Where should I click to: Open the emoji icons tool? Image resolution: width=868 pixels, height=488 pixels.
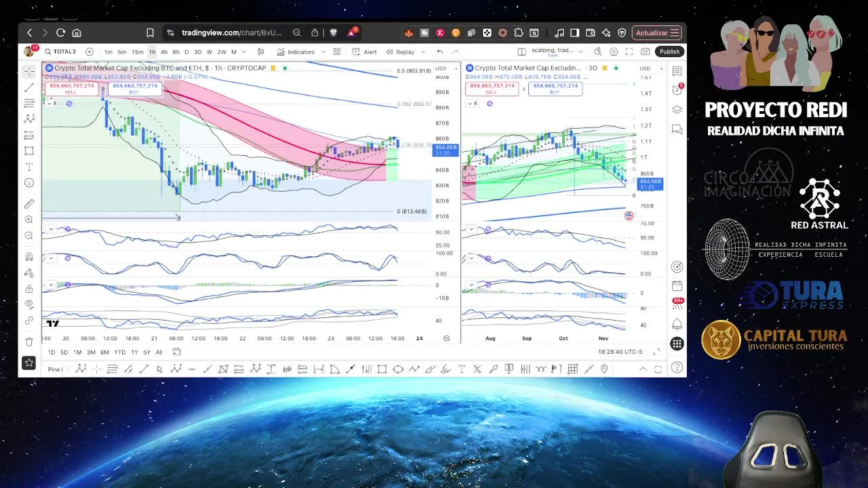click(29, 182)
